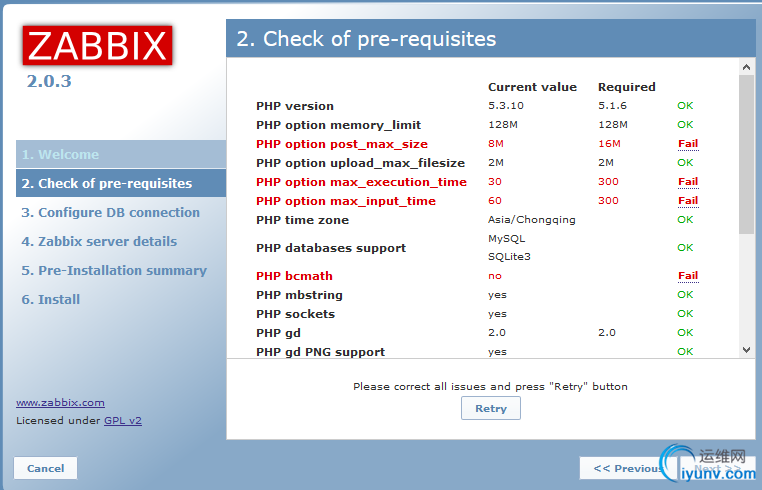The image size is (762, 490).
Task: Select the 'PHP version' row label
Action: pos(295,106)
